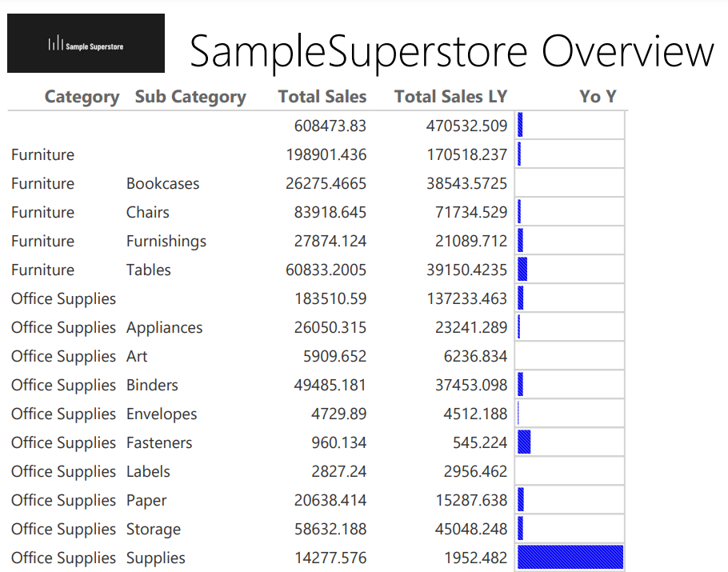Viewport: 728px width, 572px height.
Task: Select the Appliances row
Action: (x=164, y=327)
